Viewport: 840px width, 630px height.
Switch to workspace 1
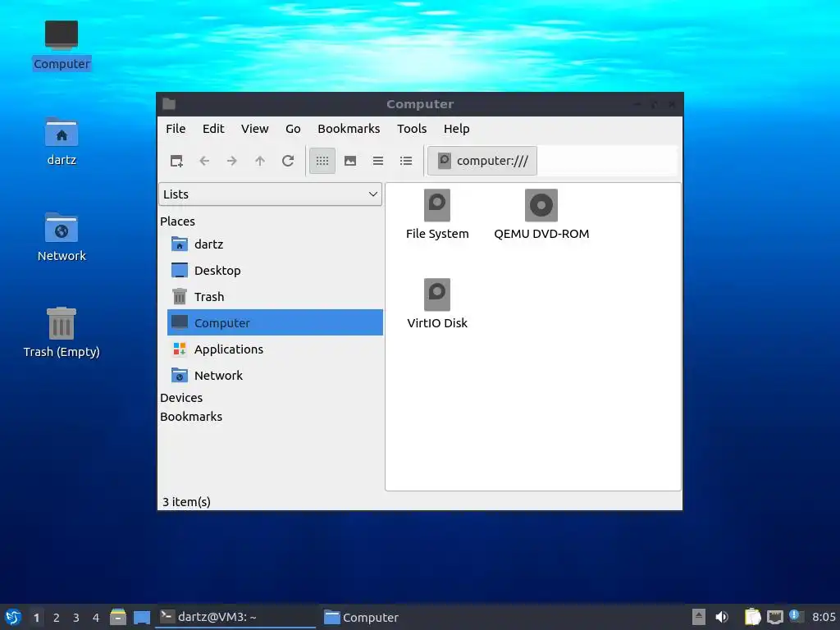click(36, 618)
